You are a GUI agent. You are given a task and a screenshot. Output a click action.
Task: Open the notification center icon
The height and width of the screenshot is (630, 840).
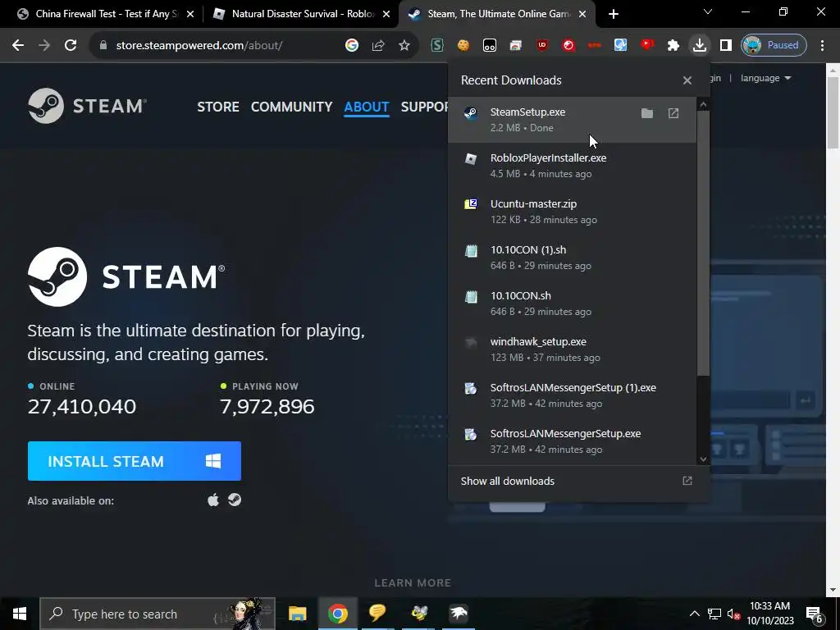pyautogui.click(x=815, y=614)
